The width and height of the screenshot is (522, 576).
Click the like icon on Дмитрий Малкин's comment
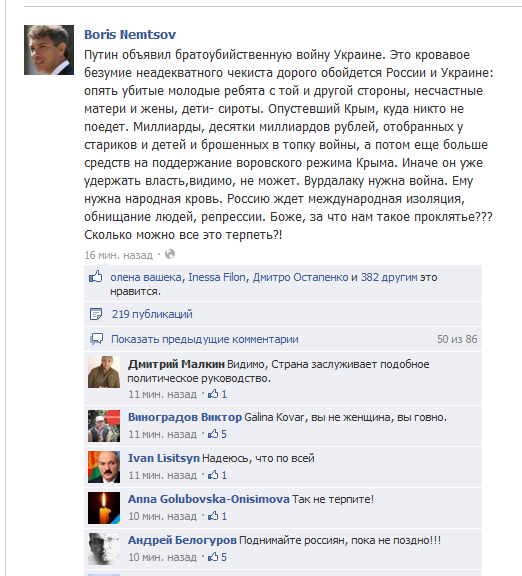213,394
